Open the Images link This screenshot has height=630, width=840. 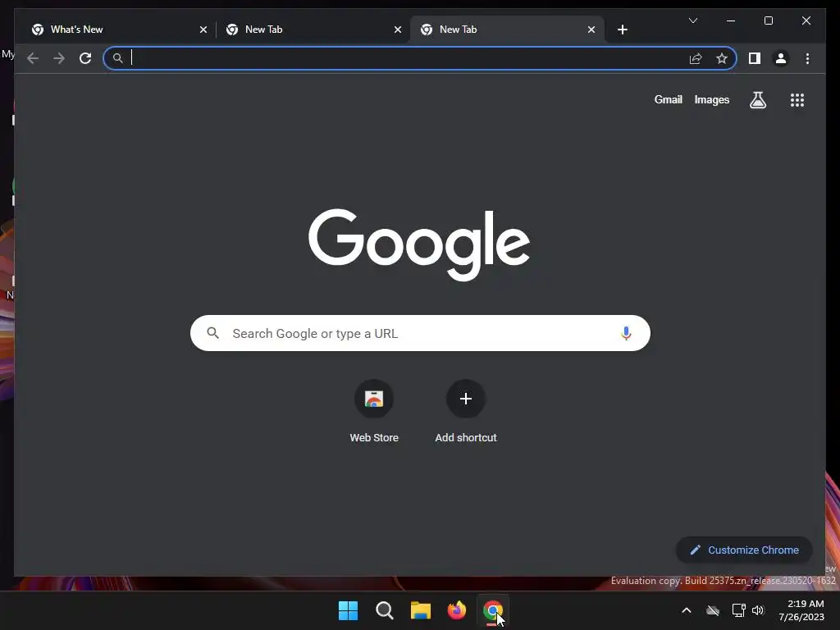coord(711,99)
